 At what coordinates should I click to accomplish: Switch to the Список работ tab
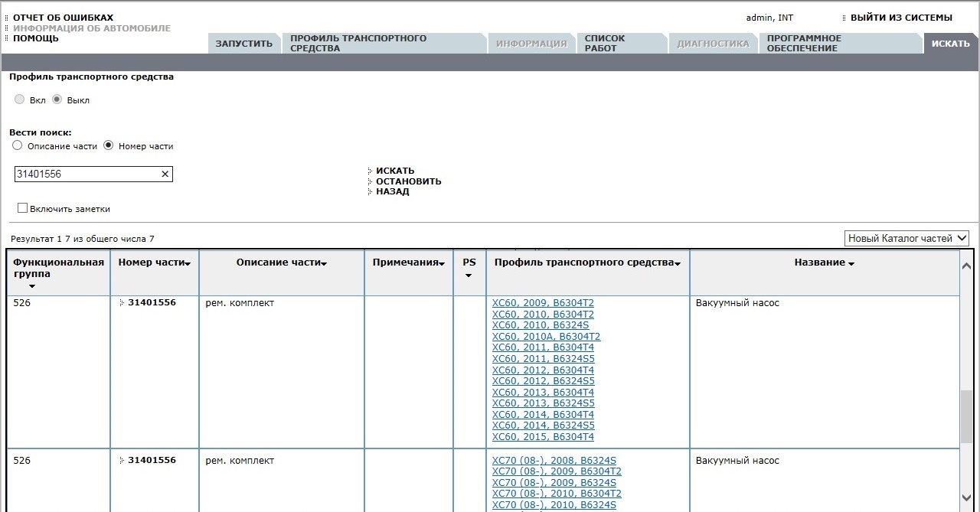click(605, 43)
